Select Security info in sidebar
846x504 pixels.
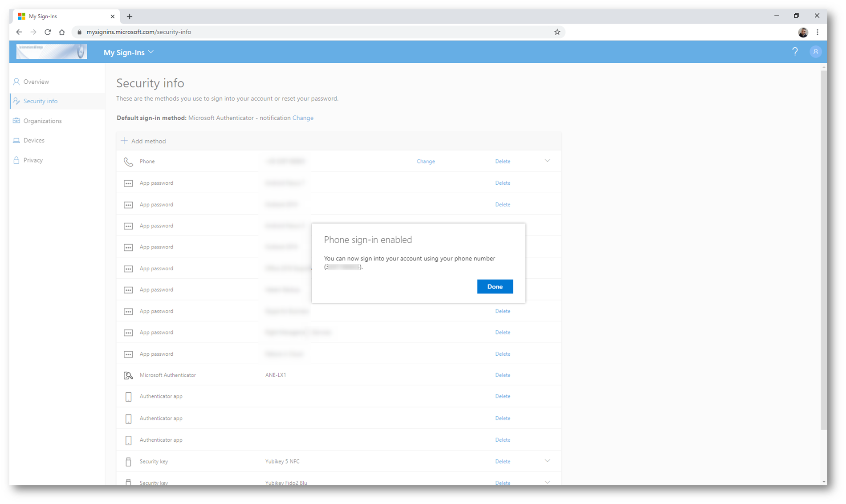57,101
